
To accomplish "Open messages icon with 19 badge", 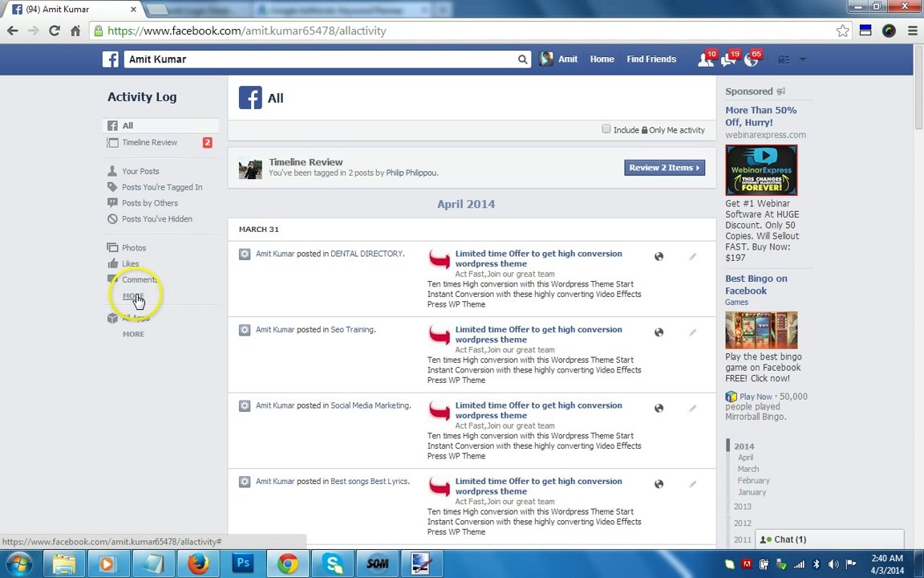I will [728, 59].
